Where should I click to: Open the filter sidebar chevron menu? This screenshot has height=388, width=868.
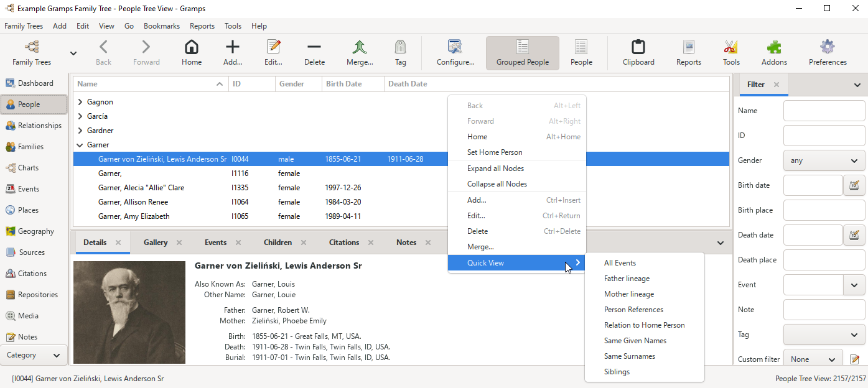point(857,85)
